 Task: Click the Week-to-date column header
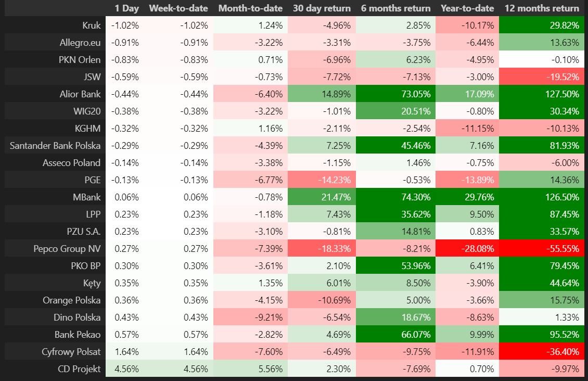(178, 8)
